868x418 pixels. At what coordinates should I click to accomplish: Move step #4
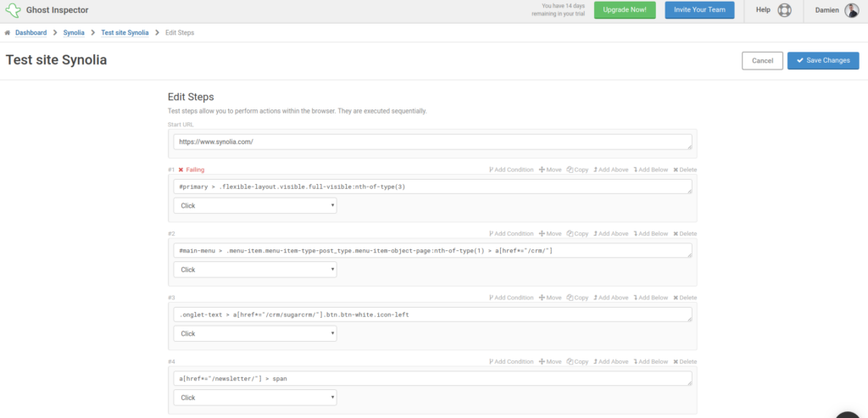[x=550, y=361]
